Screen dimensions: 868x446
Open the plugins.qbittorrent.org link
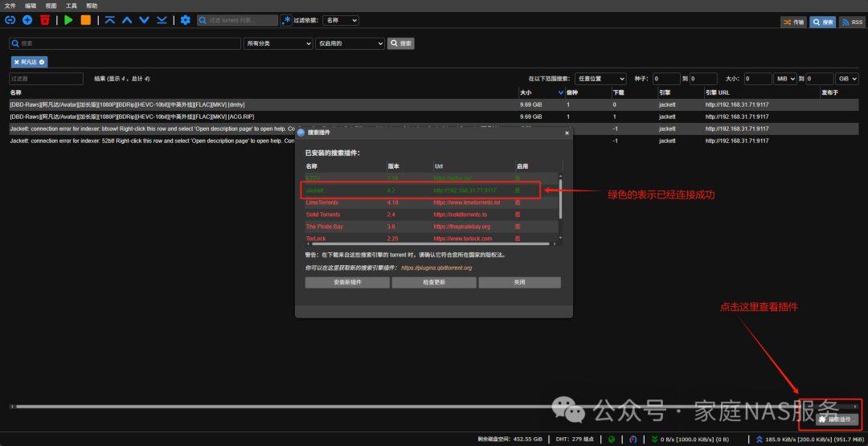click(436, 268)
